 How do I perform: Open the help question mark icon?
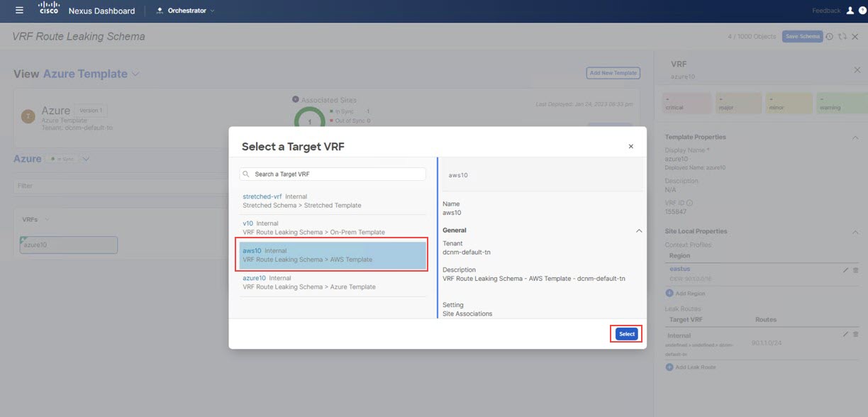pyautogui.click(x=862, y=11)
